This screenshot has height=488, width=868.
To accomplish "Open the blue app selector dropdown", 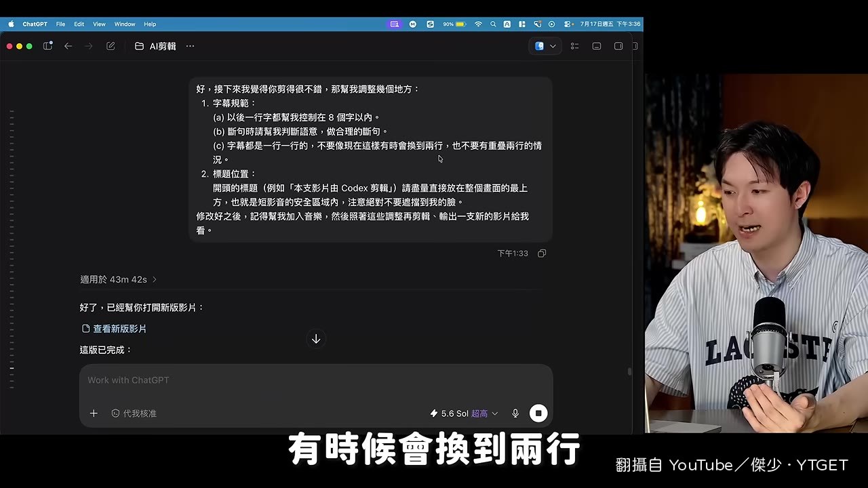I will (x=545, y=46).
